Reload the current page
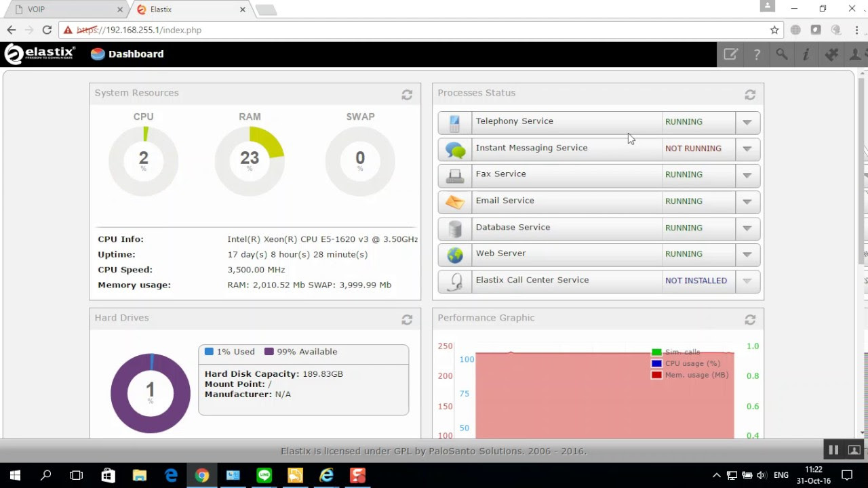The width and height of the screenshot is (868, 488). click(47, 30)
